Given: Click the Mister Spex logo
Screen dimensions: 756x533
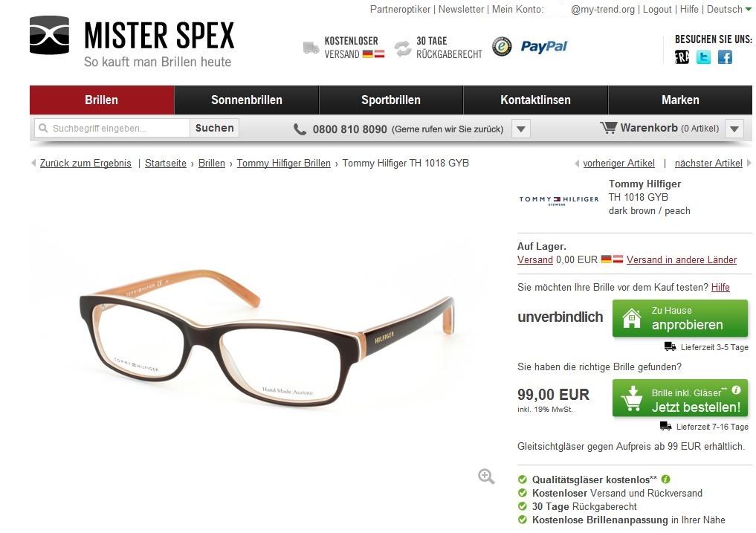Looking at the screenshot, I should tap(132, 42).
